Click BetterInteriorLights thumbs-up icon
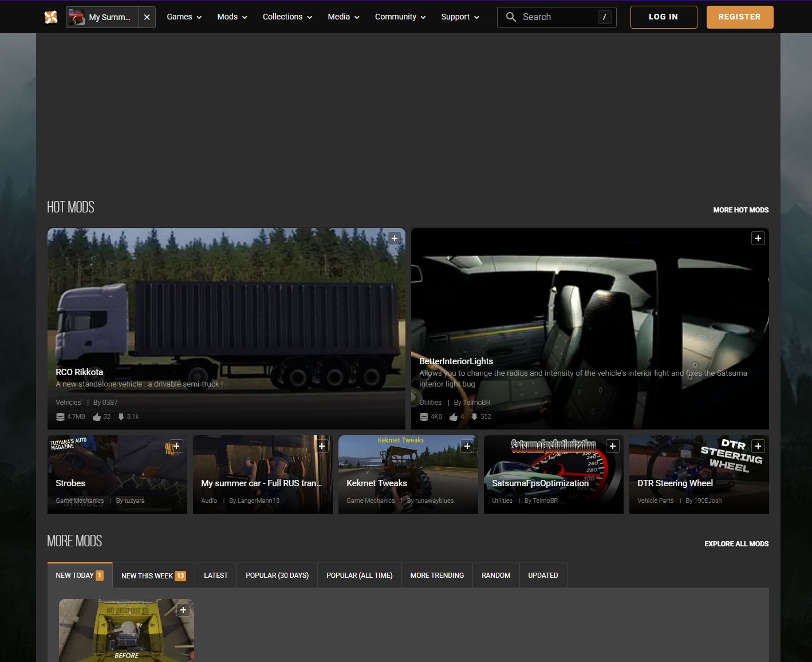 click(x=454, y=417)
